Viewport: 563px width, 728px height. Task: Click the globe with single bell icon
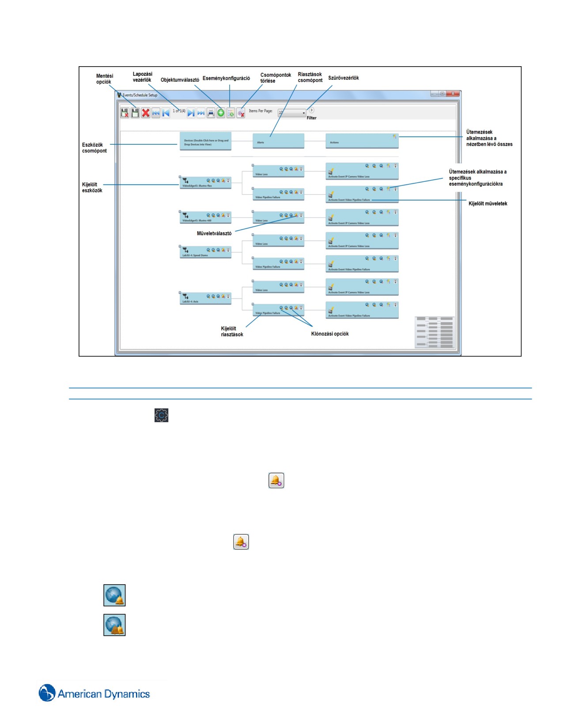(x=114, y=595)
